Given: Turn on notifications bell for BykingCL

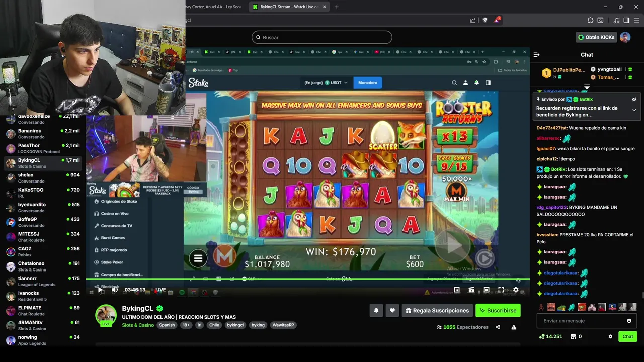Looking at the screenshot, I should tap(376, 311).
